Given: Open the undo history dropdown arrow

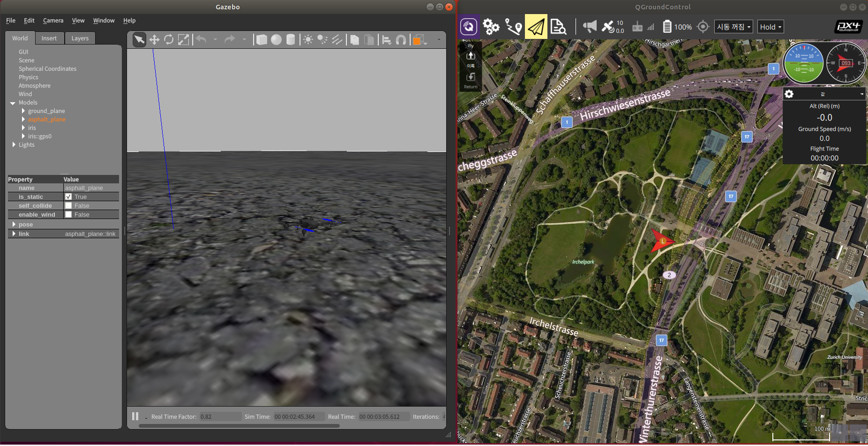Looking at the screenshot, I should coord(215,40).
